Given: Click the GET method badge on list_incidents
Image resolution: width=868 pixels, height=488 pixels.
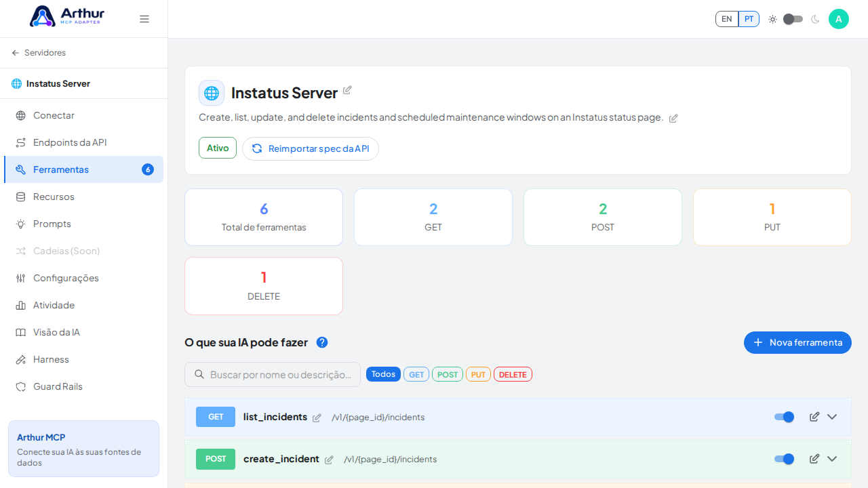Looking at the screenshot, I should pos(216,417).
